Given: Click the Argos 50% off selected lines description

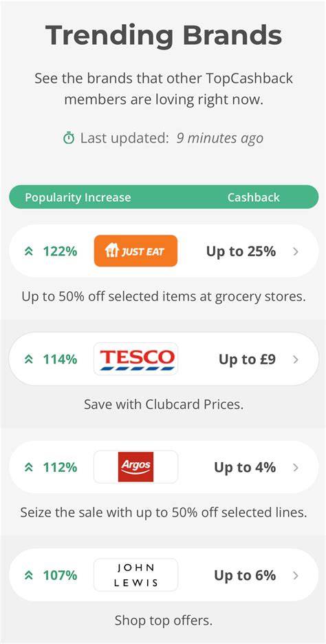Looking at the screenshot, I should coord(164,512).
